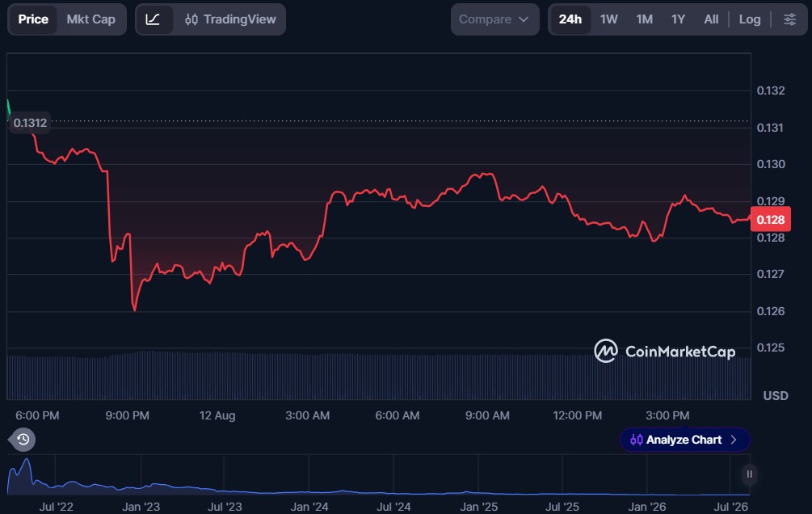The image size is (812, 514).
Task: Select the line chart icon
Action: (x=153, y=19)
